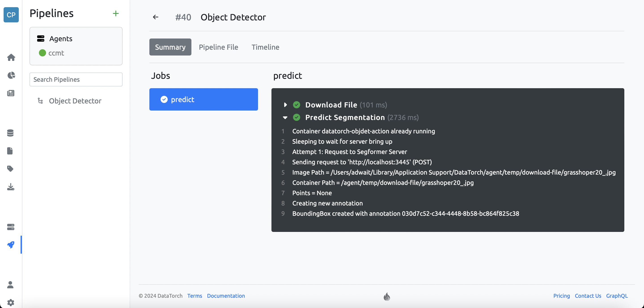This screenshot has width=644, height=308.
Task: Expand the Download File log section
Action: coord(286,105)
